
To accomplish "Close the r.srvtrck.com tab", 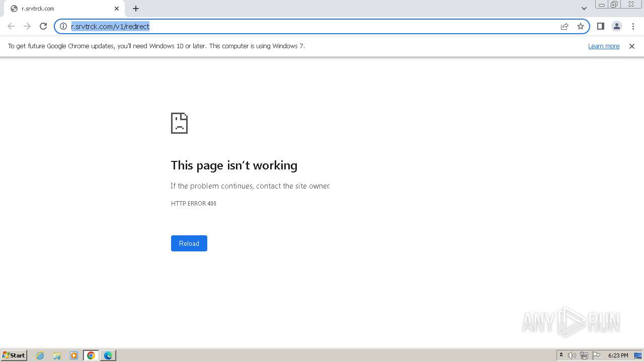I will (x=117, y=9).
